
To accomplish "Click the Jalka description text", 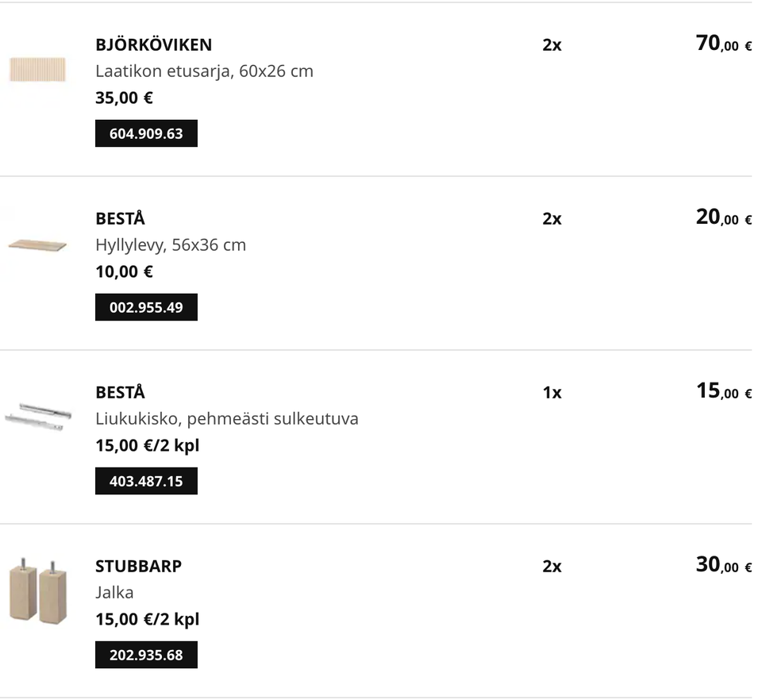I will pyautogui.click(x=114, y=592).
